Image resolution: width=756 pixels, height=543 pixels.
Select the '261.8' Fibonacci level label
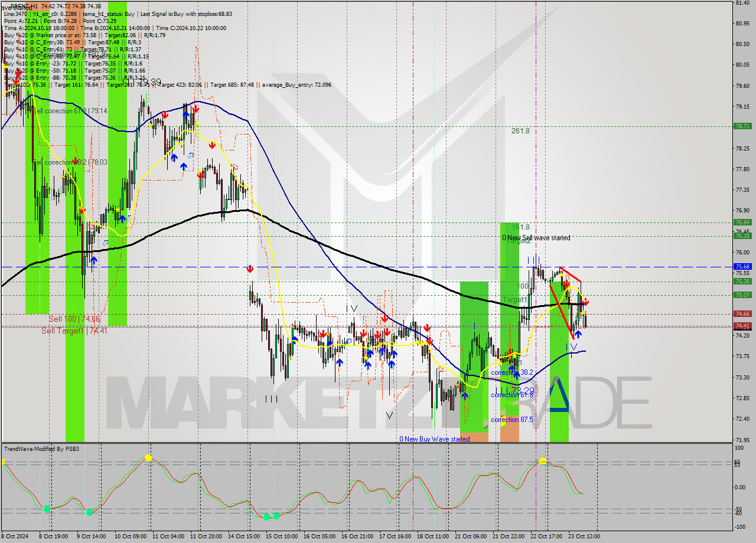coord(520,131)
